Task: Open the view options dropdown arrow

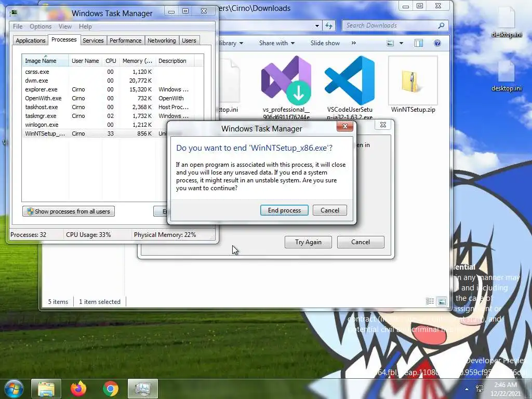Action: click(402, 43)
